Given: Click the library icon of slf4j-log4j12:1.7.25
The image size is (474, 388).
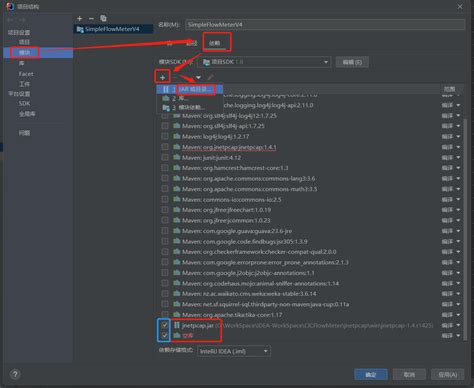Looking at the screenshot, I should (177, 116).
